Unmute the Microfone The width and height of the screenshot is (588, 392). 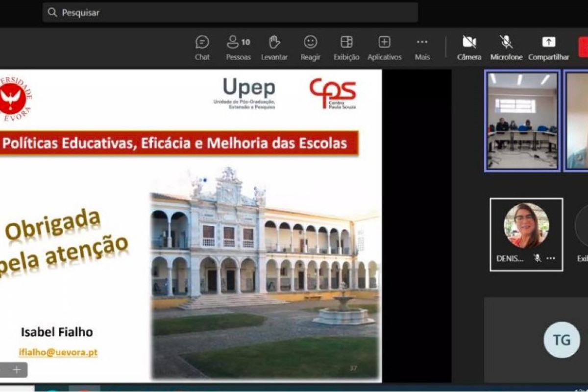506,48
